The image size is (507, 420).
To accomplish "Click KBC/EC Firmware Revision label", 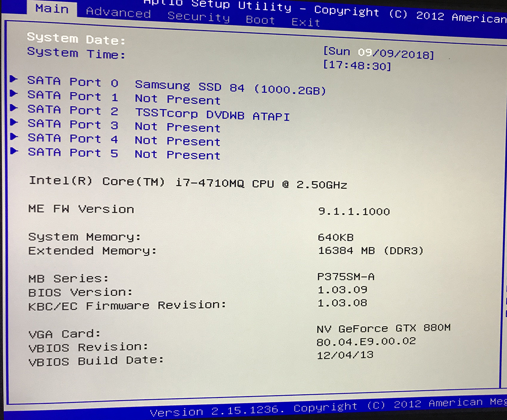I will pos(127,306).
